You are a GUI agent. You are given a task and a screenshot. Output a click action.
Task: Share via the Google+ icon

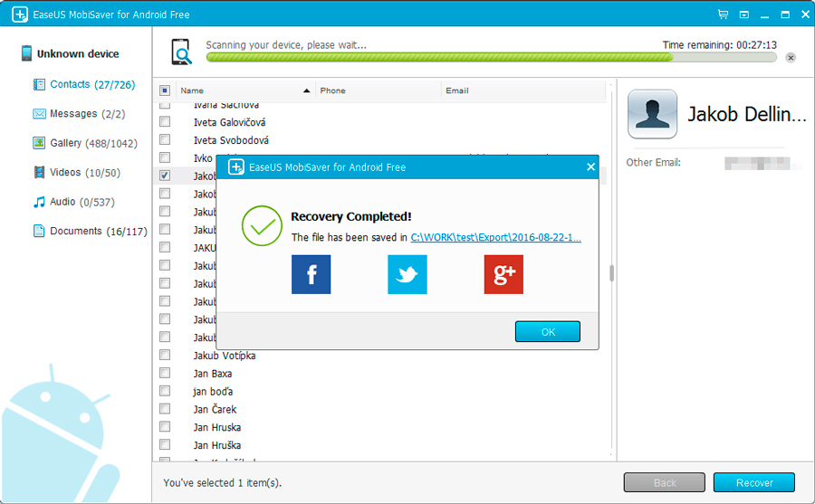tap(503, 274)
